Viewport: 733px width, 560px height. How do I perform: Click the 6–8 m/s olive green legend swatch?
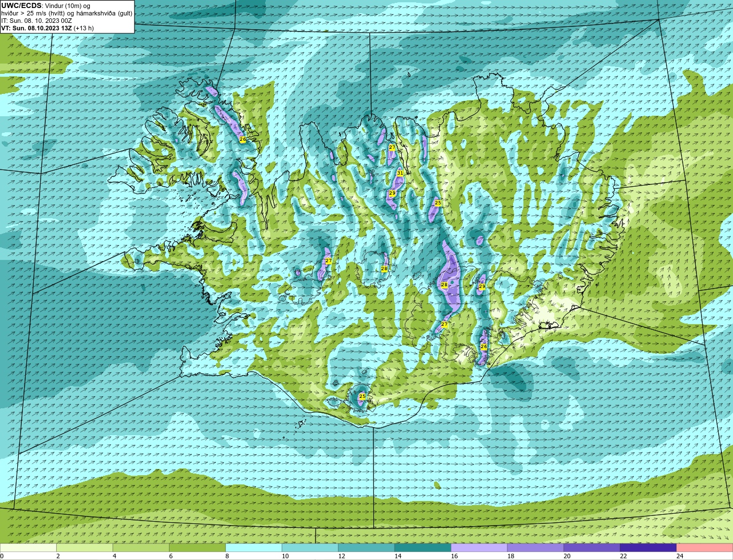[x=198, y=547]
